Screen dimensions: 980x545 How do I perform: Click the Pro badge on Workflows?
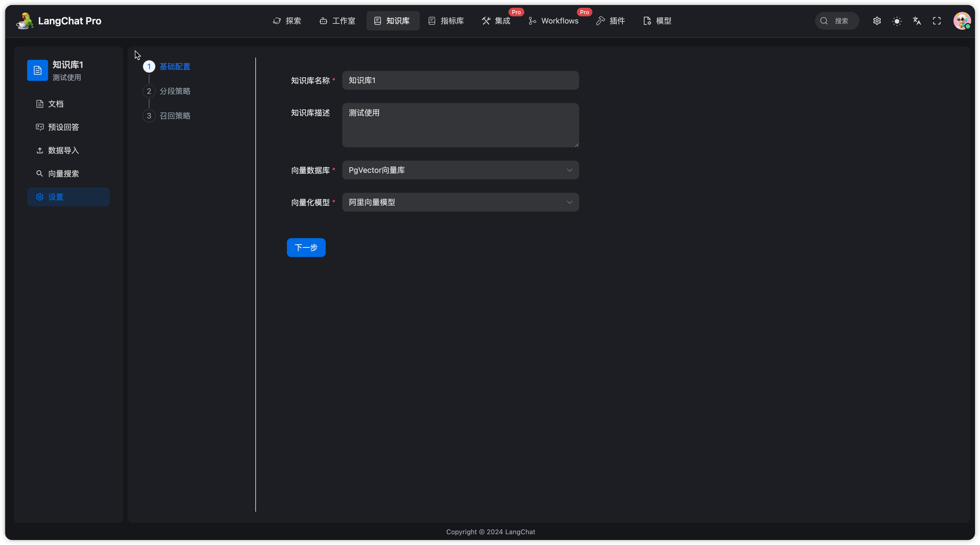tap(584, 12)
